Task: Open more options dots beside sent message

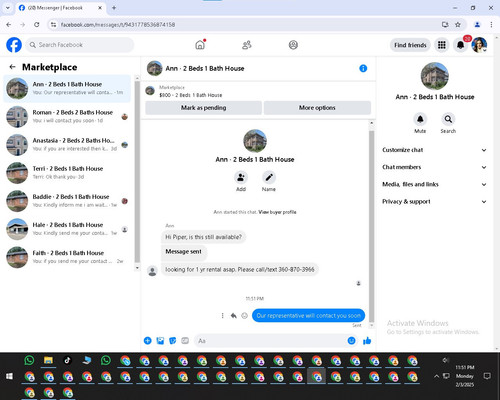Action: [223, 315]
